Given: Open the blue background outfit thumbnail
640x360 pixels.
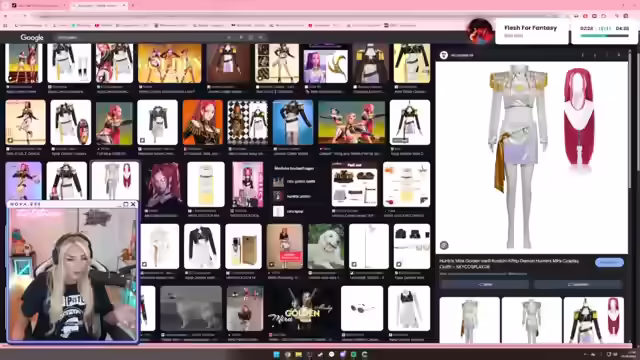Looking at the screenshot, I should [x=293, y=122].
